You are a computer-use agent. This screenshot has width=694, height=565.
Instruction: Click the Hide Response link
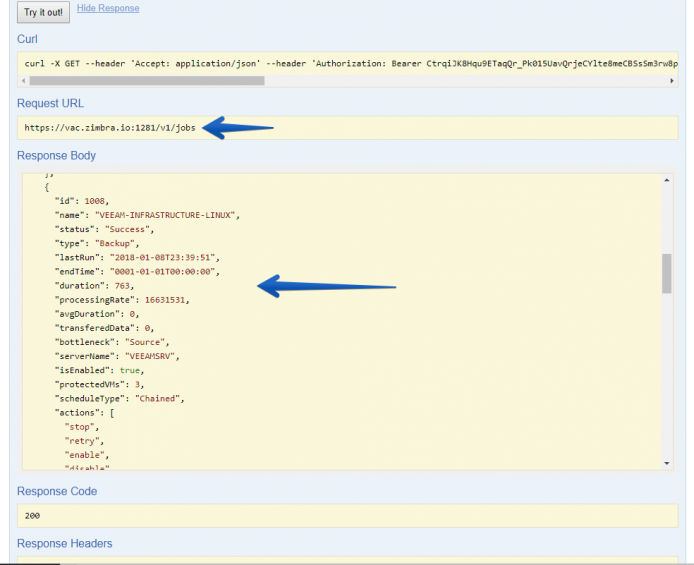[x=108, y=8]
